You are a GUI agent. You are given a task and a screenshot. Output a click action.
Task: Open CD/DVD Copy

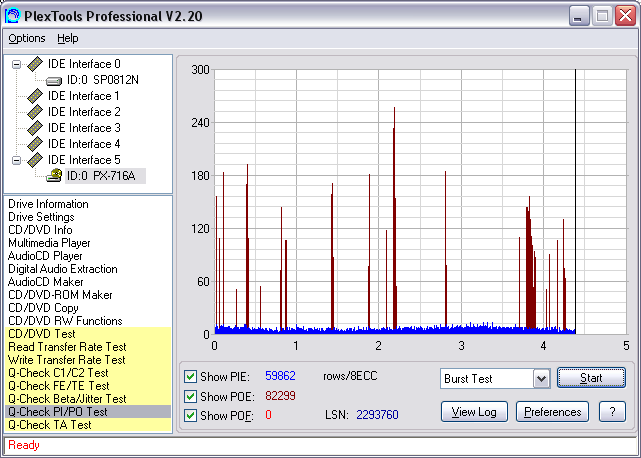point(43,308)
